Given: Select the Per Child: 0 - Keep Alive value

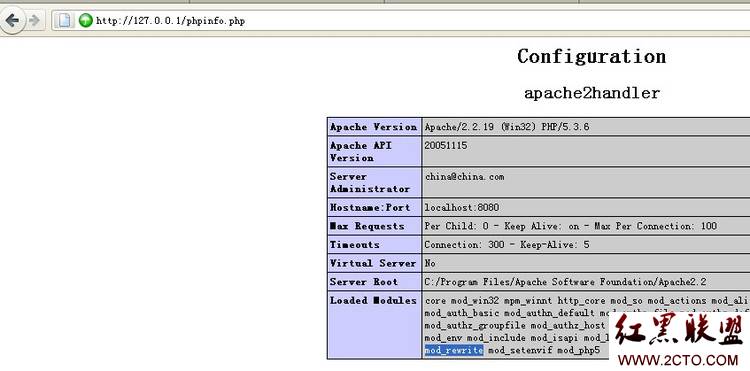Looking at the screenshot, I should click(571, 226).
